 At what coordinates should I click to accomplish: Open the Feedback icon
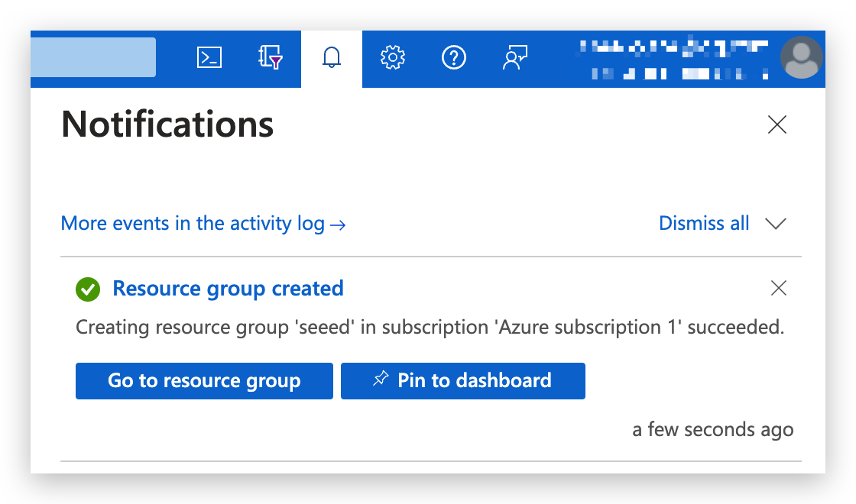click(515, 57)
